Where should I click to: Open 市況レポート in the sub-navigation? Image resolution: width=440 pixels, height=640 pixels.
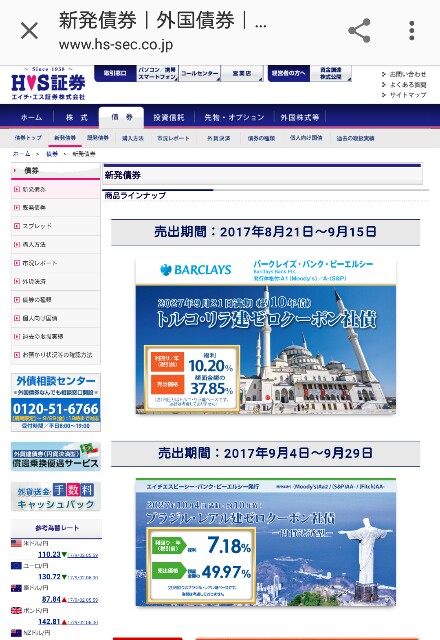point(173,138)
